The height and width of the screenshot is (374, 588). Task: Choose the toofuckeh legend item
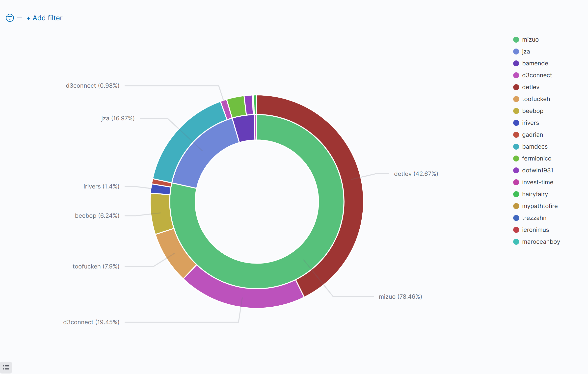[x=536, y=99]
